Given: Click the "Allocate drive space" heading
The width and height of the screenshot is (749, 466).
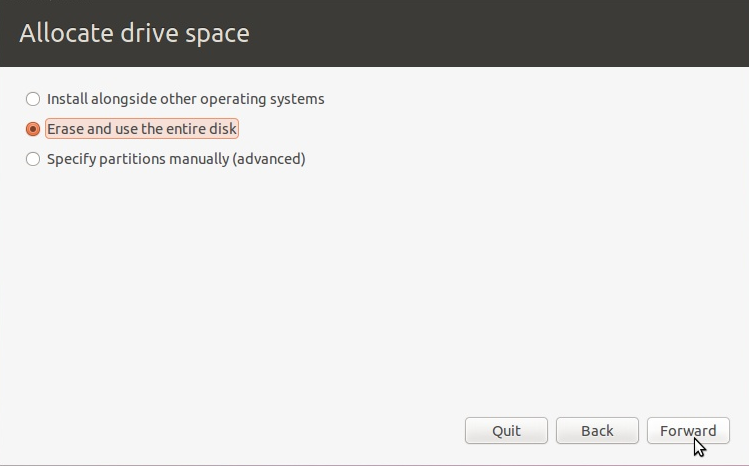Looking at the screenshot, I should [135, 33].
